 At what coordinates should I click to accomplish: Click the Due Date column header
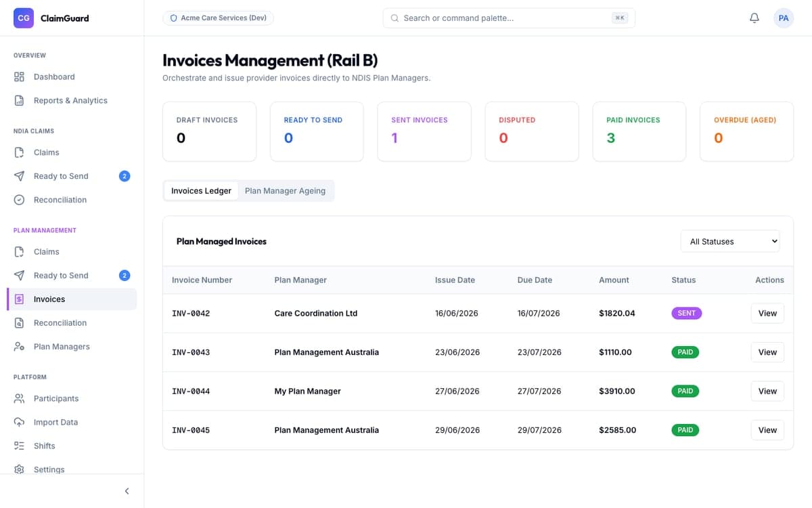[x=535, y=280]
